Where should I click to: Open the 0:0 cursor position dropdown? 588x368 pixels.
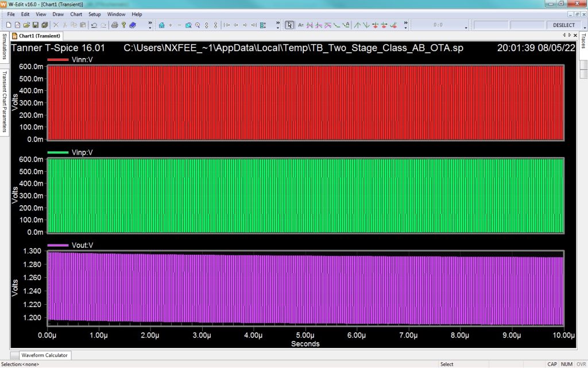[466, 27]
